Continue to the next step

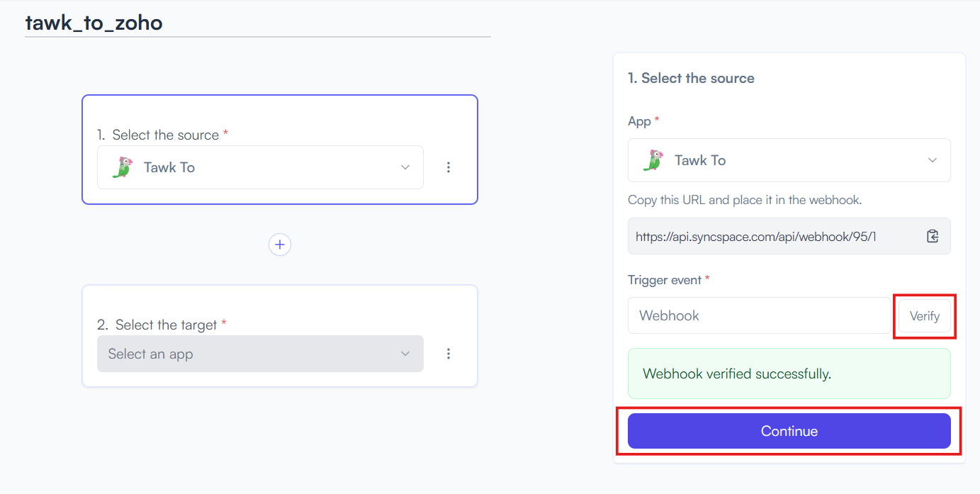pyautogui.click(x=789, y=431)
